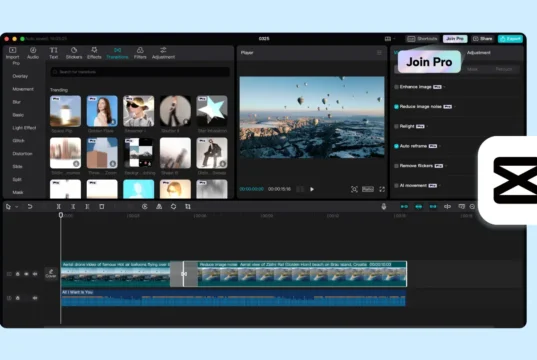Select the Split transition category

(x=17, y=179)
